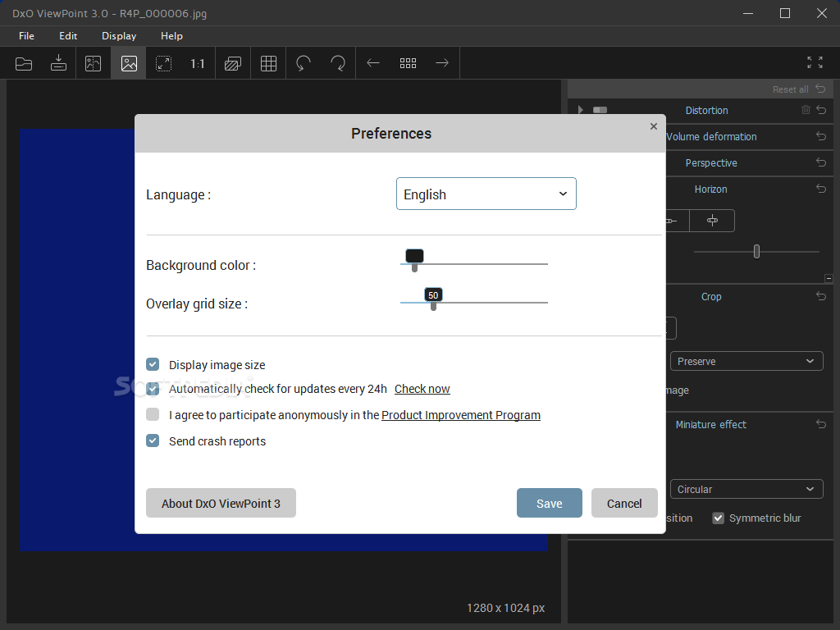Set zoom to 1:1
Image resolution: width=840 pixels, height=630 pixels.
[197, 64]
